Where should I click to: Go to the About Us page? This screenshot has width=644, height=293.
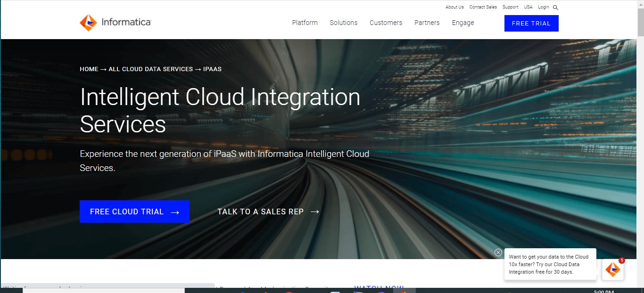coord(454,7)
